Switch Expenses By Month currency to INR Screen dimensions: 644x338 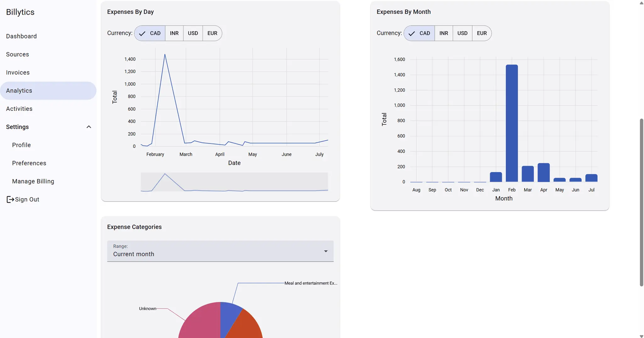(x=444, y=33)
